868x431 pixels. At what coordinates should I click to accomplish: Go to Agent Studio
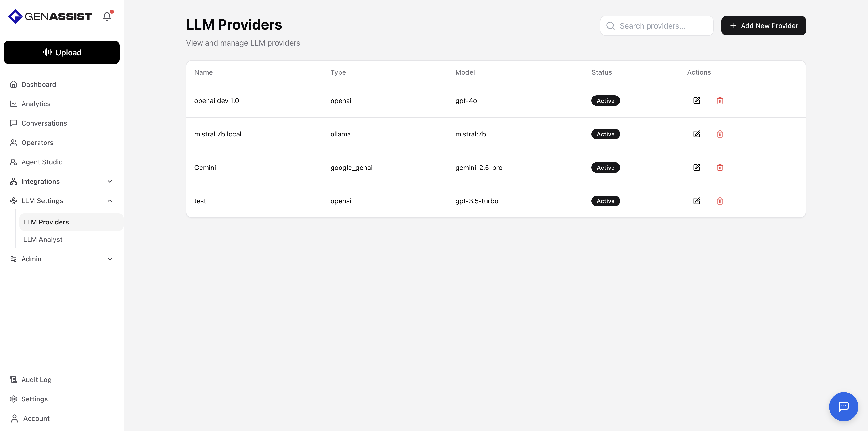42,162
